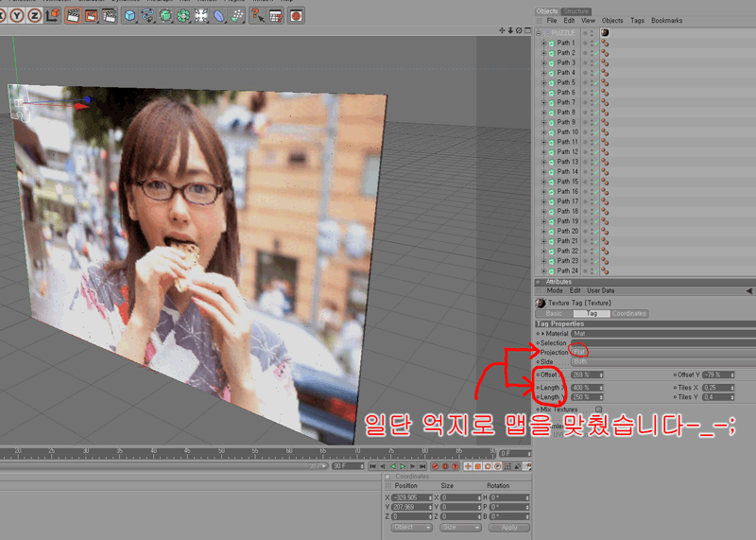The height and width of the screenshot is (540, 756).
Task: Collapse the PUZZLE object group
Action: [539, 33]
